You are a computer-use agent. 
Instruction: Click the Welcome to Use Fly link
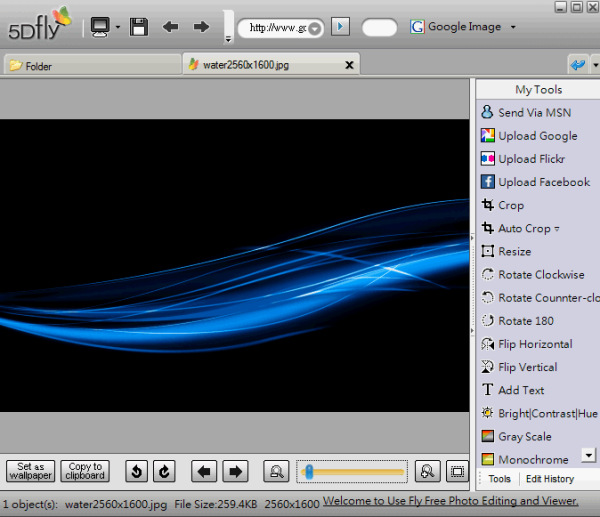pyautogui.click(x=450, y=500)
